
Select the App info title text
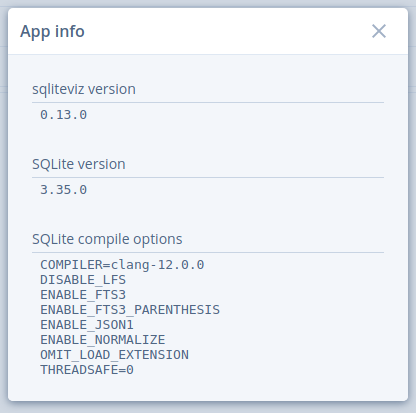coord(52,32)
